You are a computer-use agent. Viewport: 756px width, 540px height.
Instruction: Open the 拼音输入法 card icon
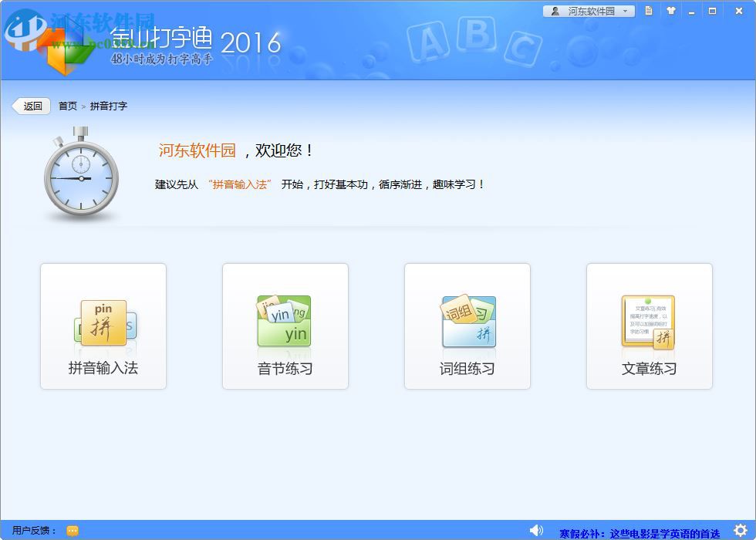103,322
